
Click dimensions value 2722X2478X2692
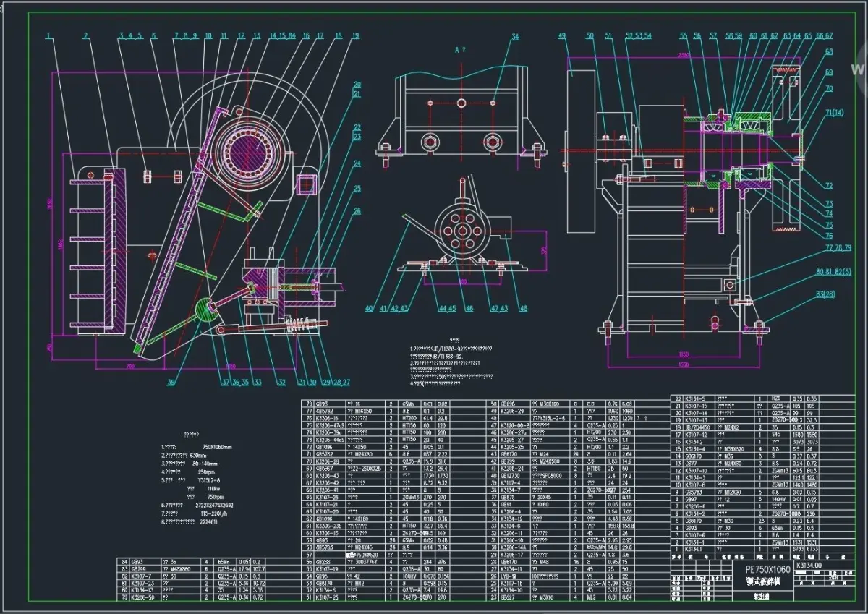214,505
